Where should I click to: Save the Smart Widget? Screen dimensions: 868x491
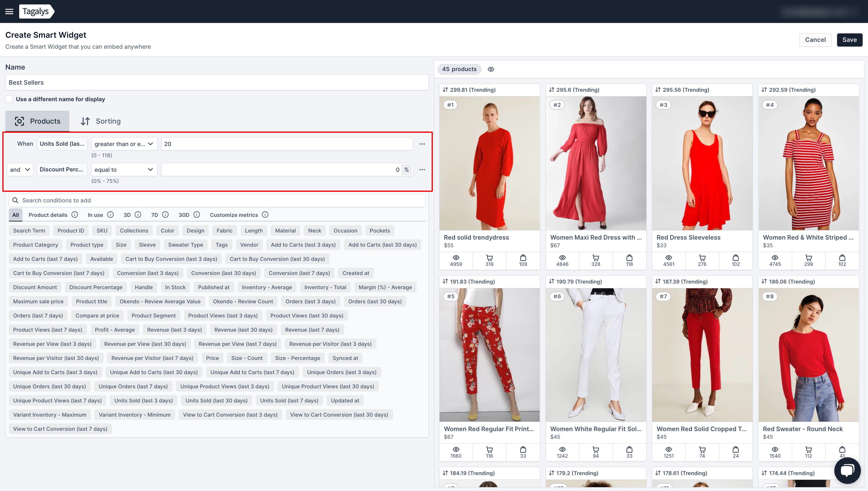[x=849, y=40]
